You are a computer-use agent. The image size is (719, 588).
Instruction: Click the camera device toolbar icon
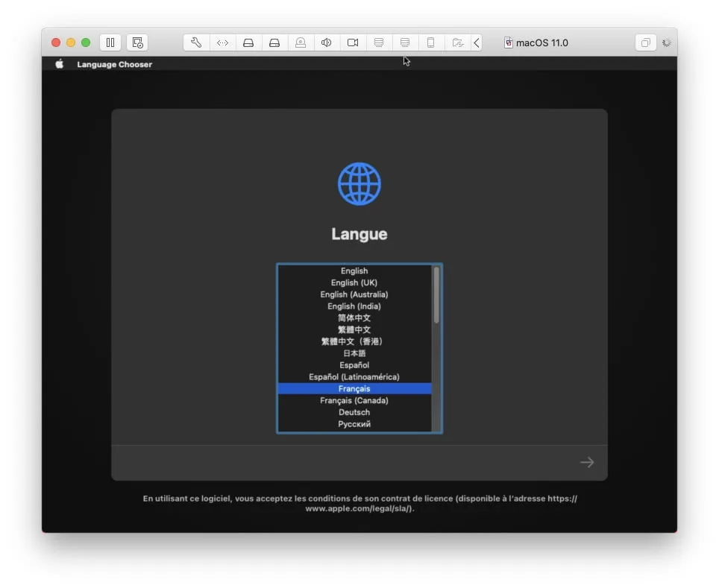coord(353,42)
